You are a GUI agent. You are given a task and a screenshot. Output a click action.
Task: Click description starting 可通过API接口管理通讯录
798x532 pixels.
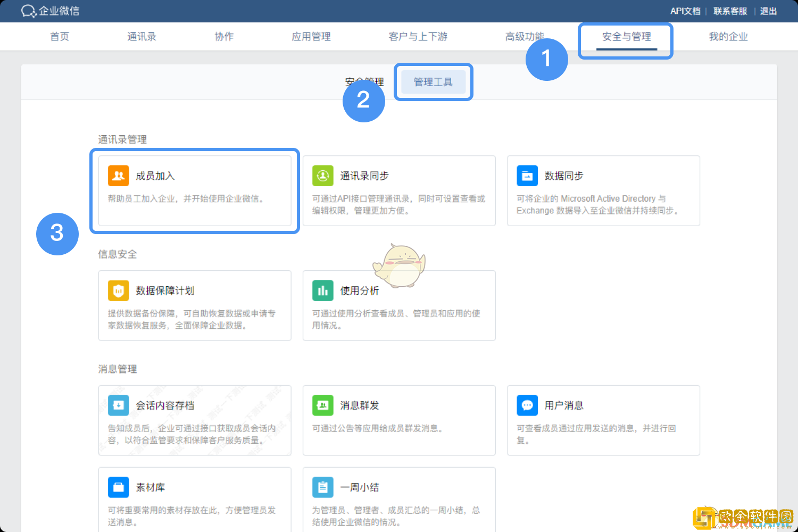tap(398, 205)
